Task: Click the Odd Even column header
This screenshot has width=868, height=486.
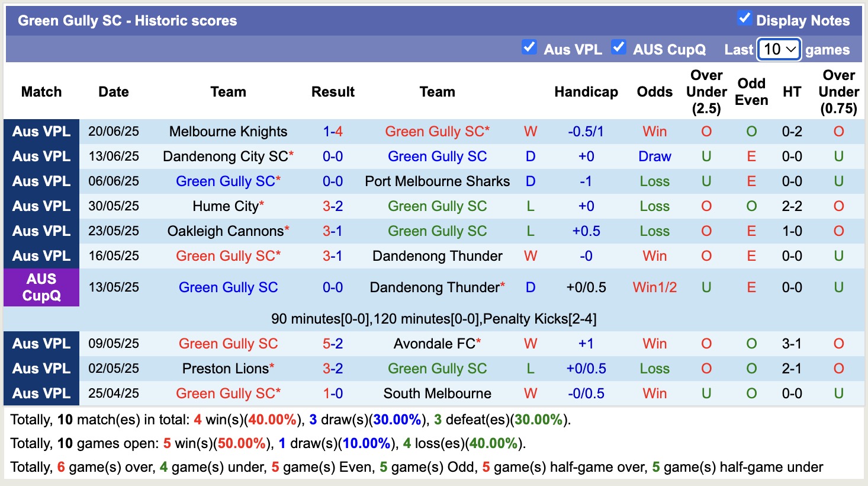Action: (x=751, y=92)
